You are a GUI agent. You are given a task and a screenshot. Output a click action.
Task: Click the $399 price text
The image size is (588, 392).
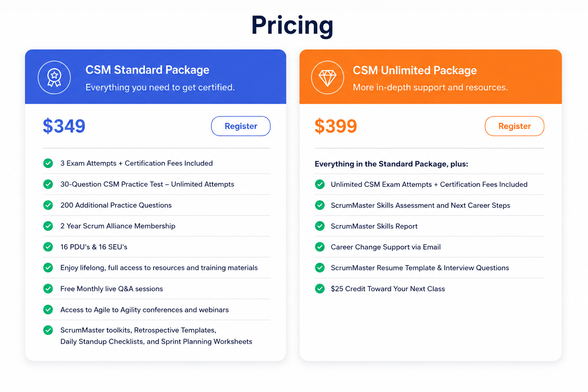(x=336, y=126)
